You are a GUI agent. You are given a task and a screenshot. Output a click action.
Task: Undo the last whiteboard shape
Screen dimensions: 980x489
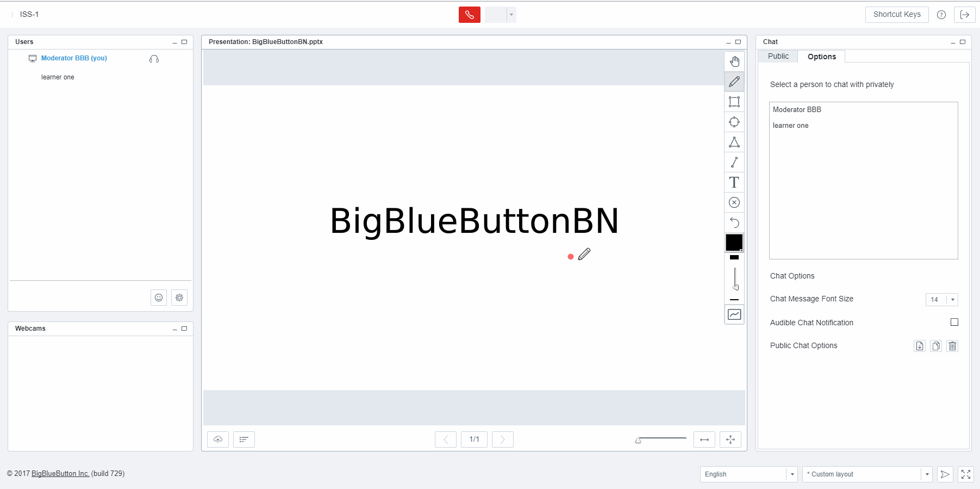pyautogui.click(x=734, y=222)
